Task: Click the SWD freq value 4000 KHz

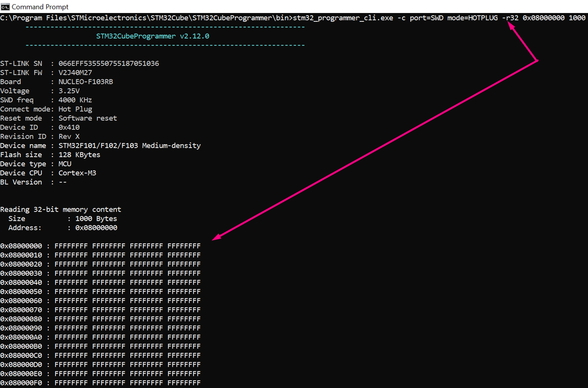Action: pyautogui.click(x=75, y=100)
